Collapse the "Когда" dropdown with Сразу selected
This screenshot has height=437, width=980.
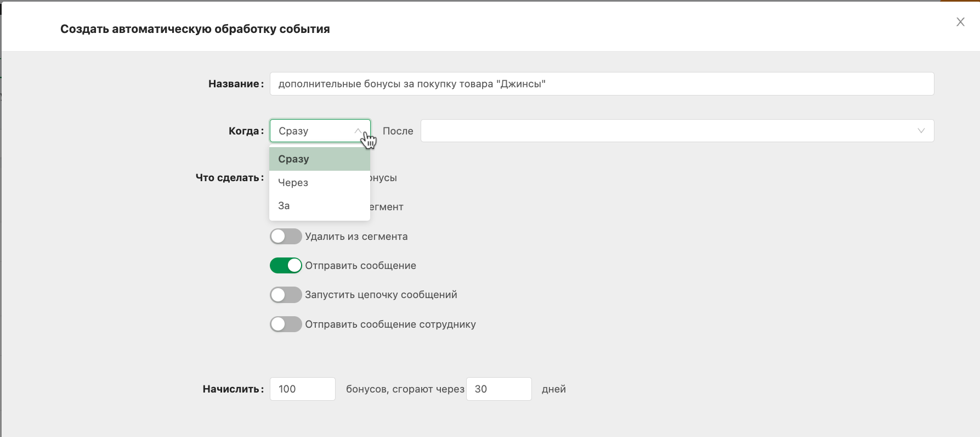pyautogui.click(x=320, y=131)
